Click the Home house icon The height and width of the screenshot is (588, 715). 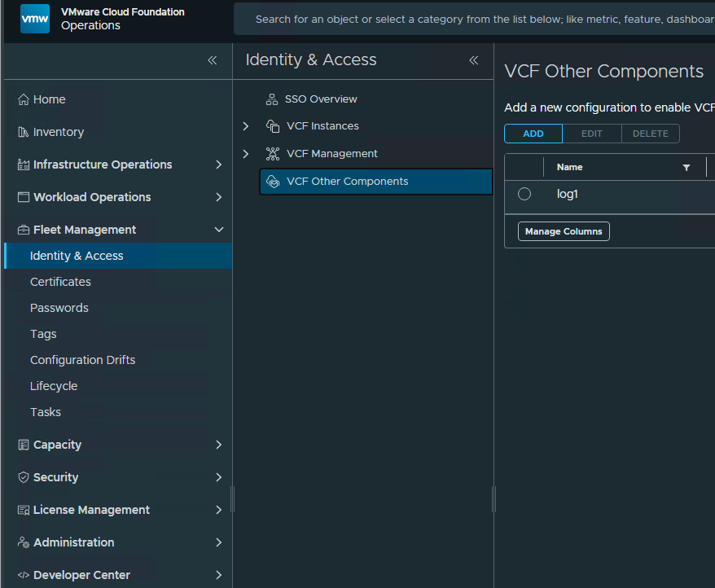[24, 99]
